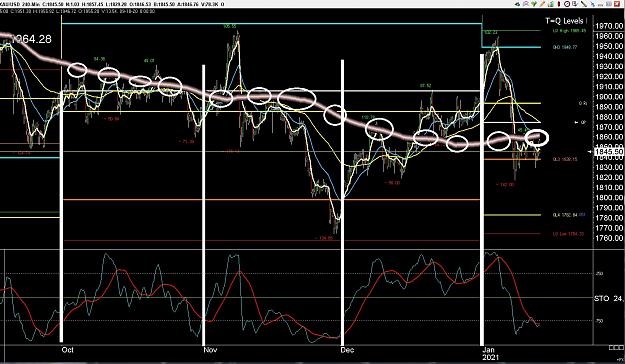The width and height of the screenshot is (625, 364).
Task: Click the Jan 2021 label on the time axis
Action: 491,353
